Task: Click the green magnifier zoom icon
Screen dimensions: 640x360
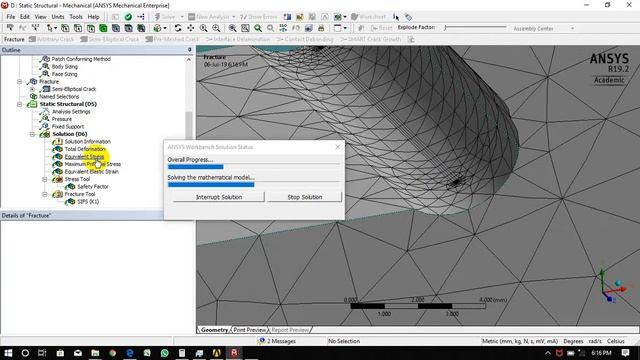Action: coord(258,28)
